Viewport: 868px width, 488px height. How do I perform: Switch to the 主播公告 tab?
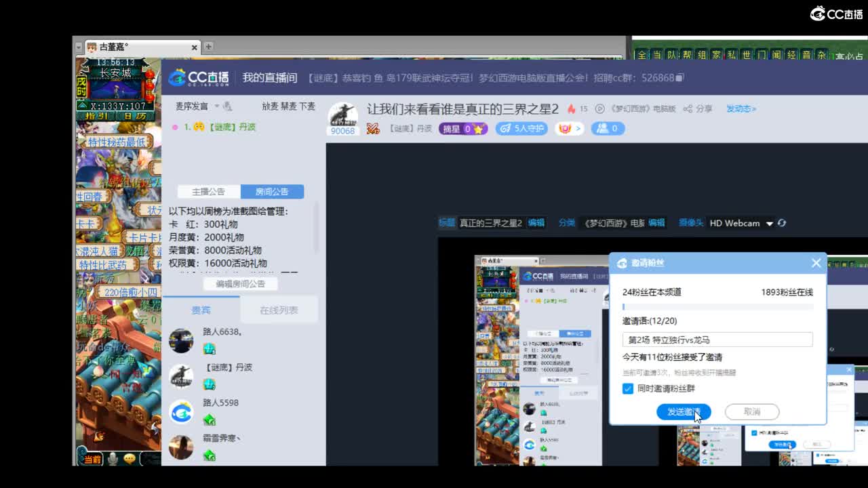(x=208, y=192)
